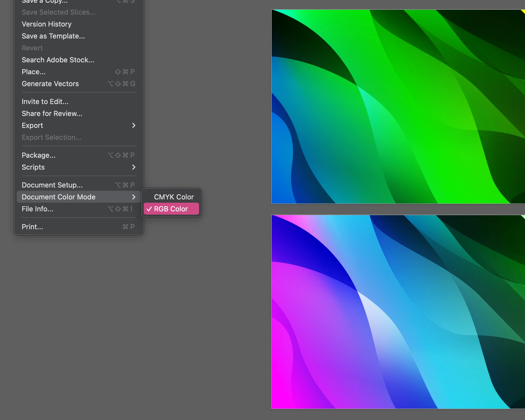Expand the Scripts submenu arrow
Image resolution: width=525 pixels, height=420 pixels.
tap(133, 167)
